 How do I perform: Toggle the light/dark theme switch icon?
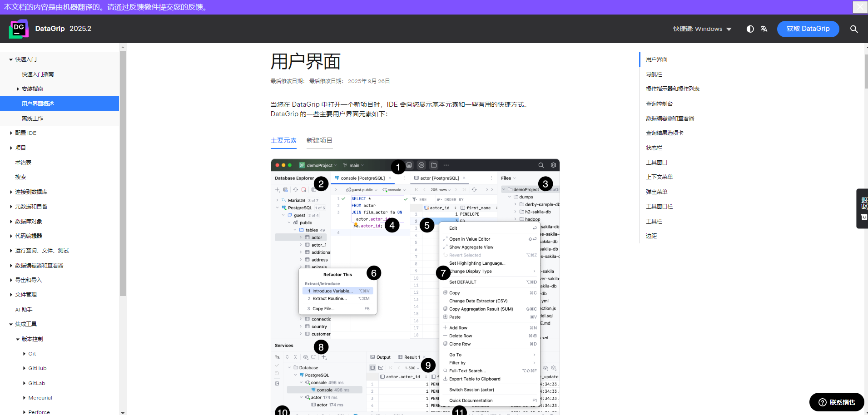[750, 29]
